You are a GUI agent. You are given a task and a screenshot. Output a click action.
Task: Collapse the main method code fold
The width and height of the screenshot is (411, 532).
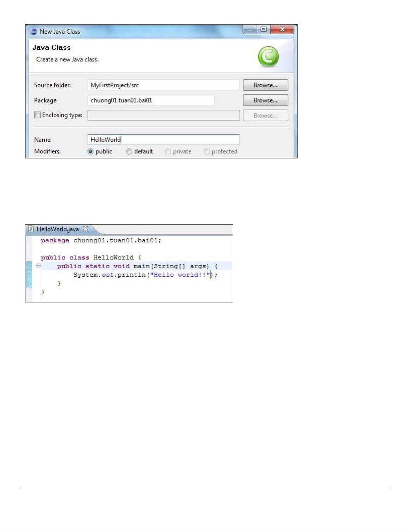[38, 266]
